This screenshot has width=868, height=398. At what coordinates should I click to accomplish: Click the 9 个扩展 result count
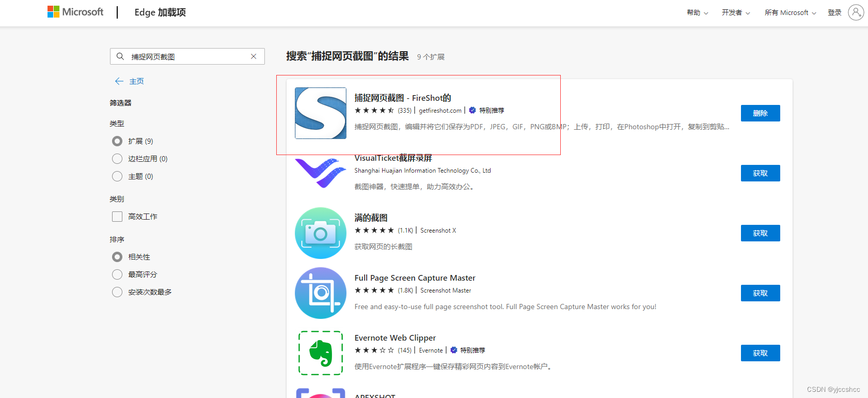pyautogui.click(x=431, y=57)
